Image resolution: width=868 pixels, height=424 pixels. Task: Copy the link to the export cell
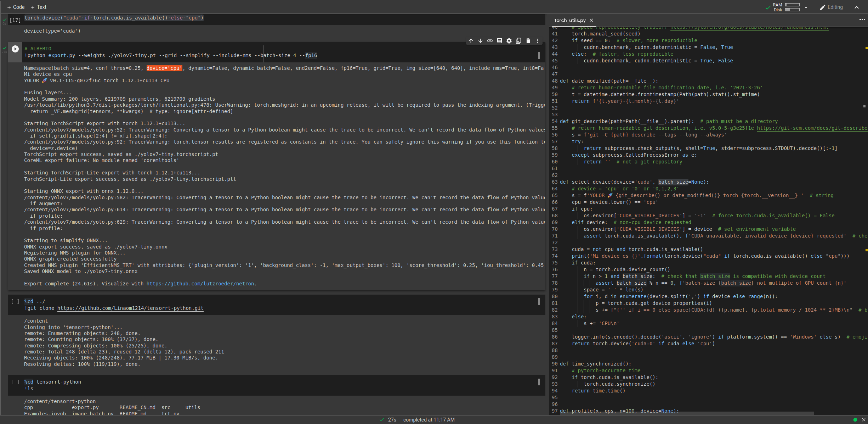point(490,41)
